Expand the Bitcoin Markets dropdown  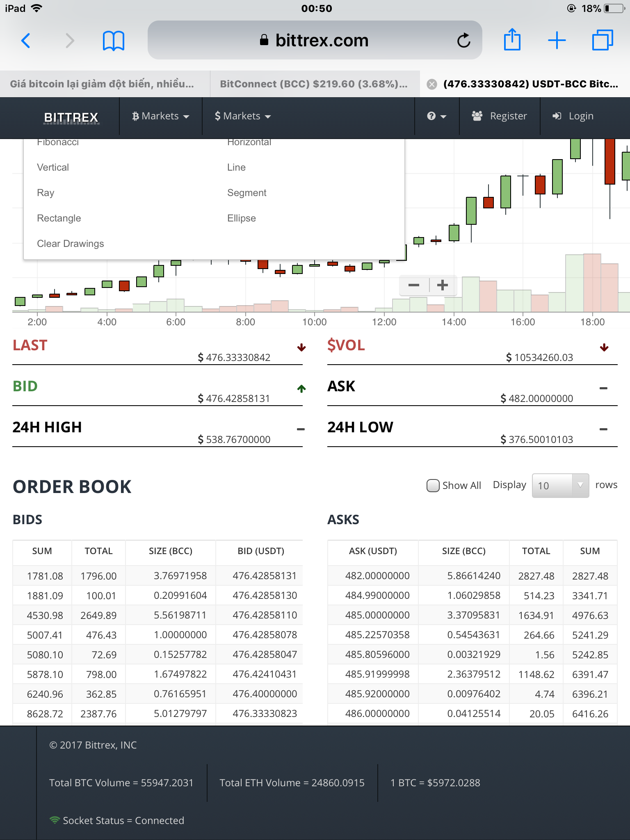161,116
